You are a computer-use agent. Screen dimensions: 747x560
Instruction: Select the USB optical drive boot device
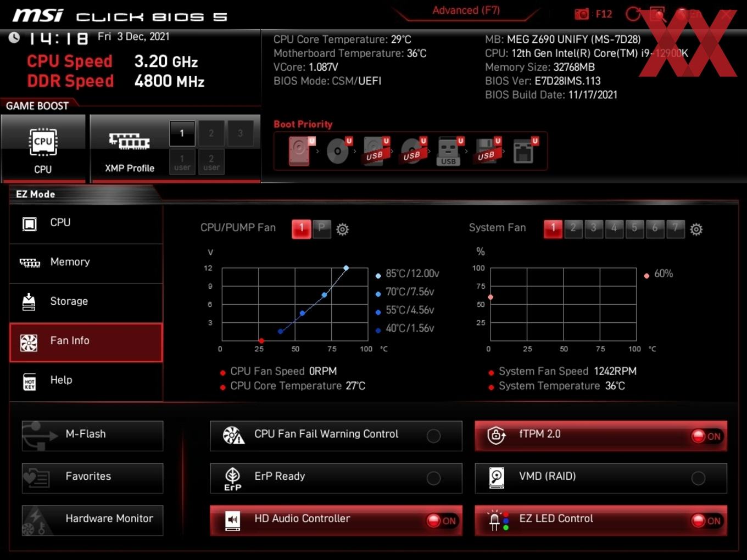[x=412, y=150]
